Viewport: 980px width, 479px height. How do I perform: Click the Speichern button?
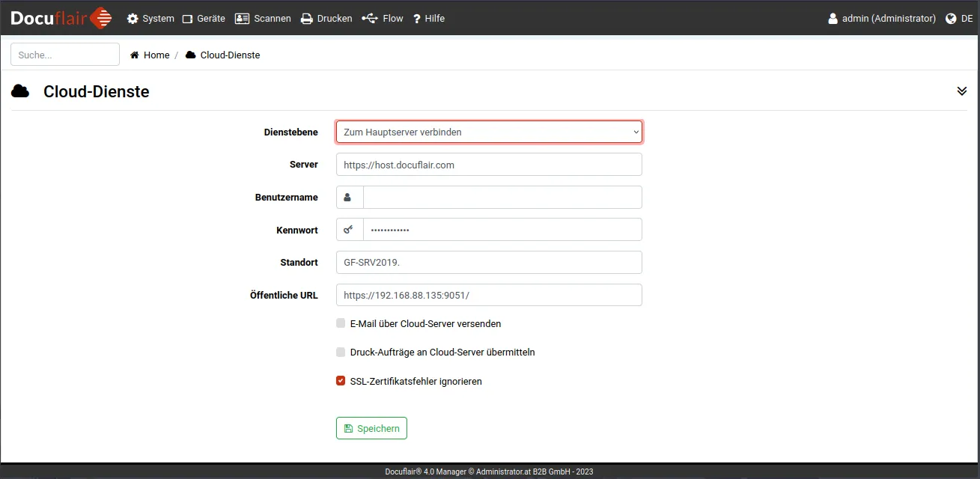point(371,428)
